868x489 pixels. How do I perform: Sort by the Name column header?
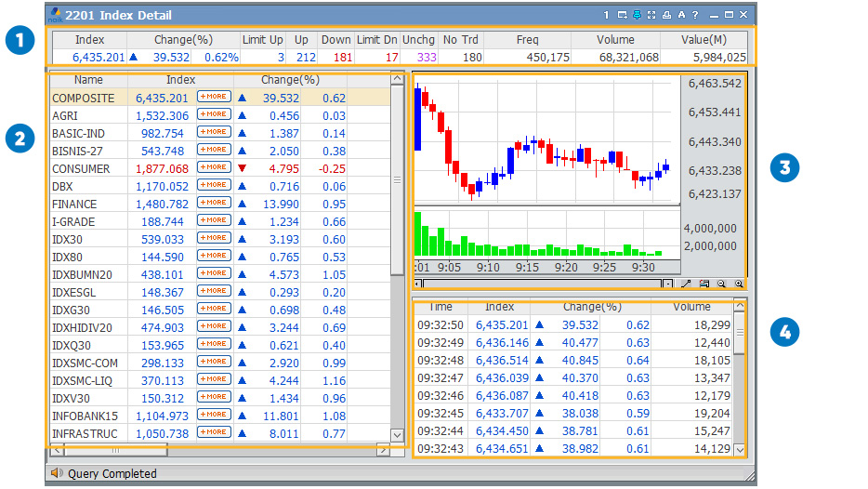[88, 80]
